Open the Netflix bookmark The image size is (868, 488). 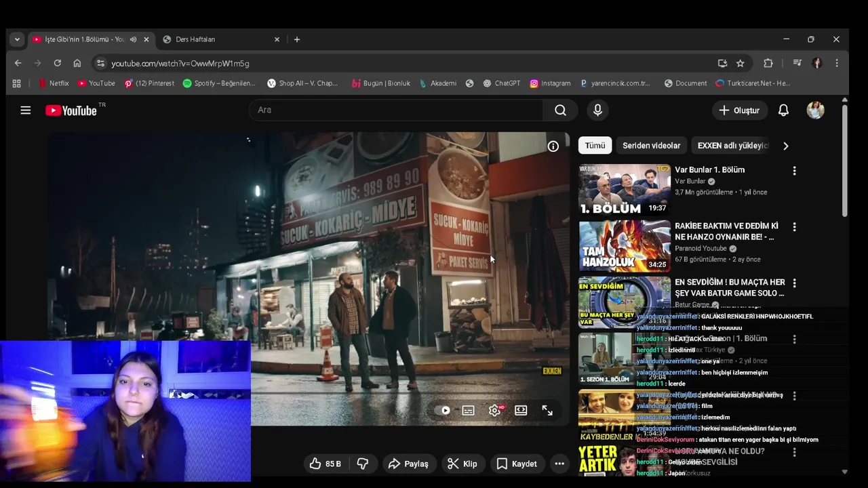54,83
